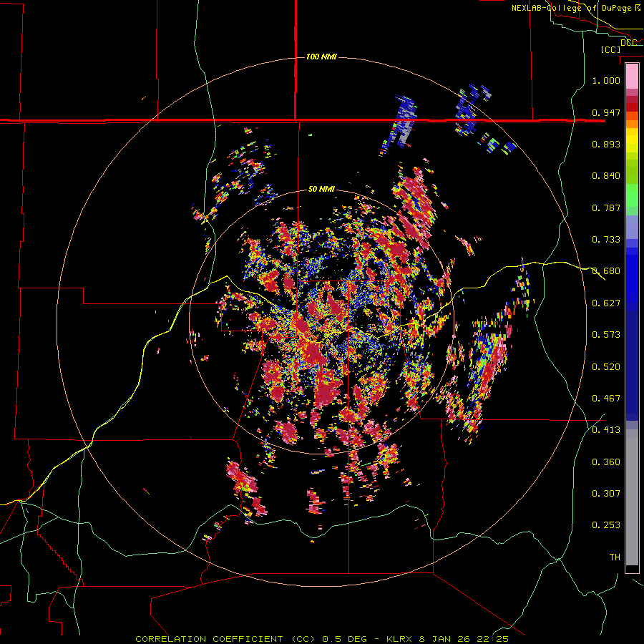This screenshot has width=644, height=644.
Task: Click the 0.627 value on the color scale
Action: coord(606,303)
